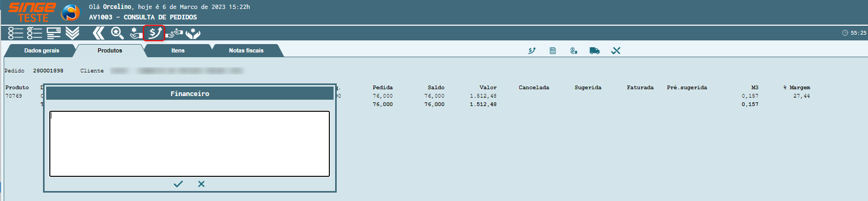Image resolution: width=868 pixels, height=201 pixels.
Task: Click the highlighted dollar growth arrow icon
Action: point(154,33)
